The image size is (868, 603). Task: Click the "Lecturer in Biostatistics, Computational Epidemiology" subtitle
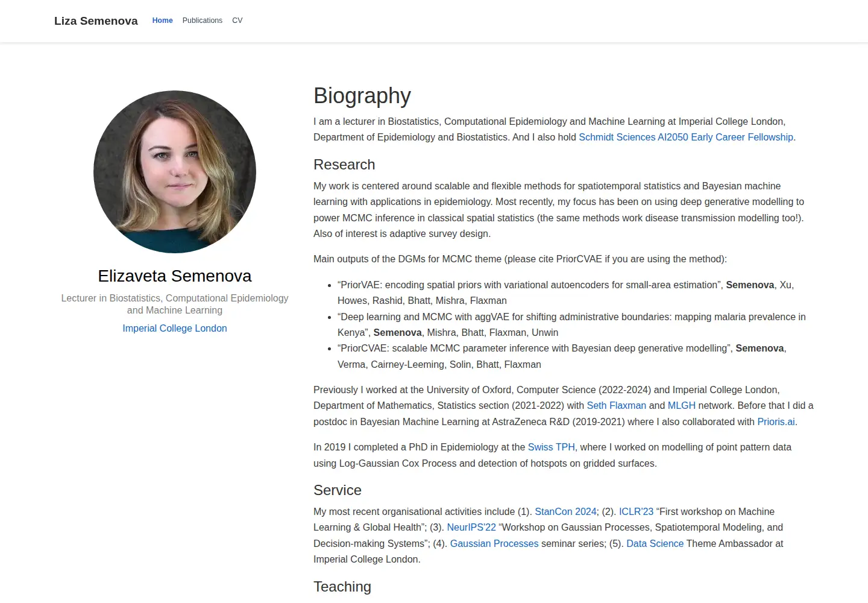coord(175,304)
